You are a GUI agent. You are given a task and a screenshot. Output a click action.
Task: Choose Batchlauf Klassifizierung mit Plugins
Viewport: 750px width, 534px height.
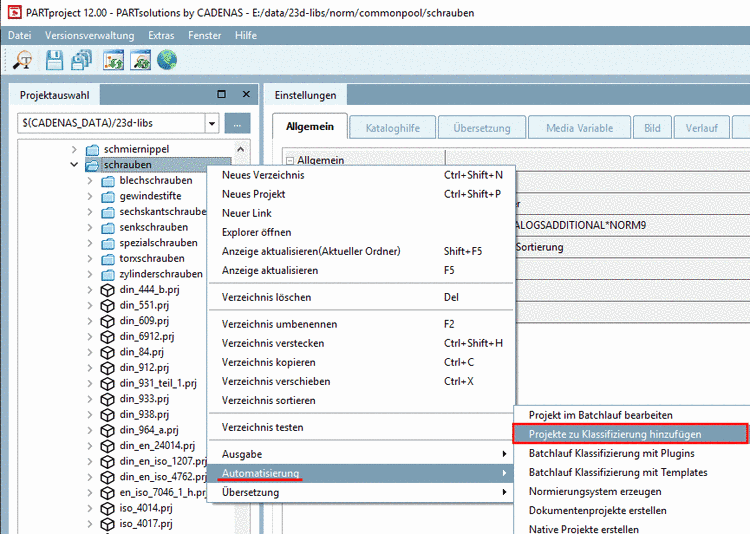tap(632, 453)
